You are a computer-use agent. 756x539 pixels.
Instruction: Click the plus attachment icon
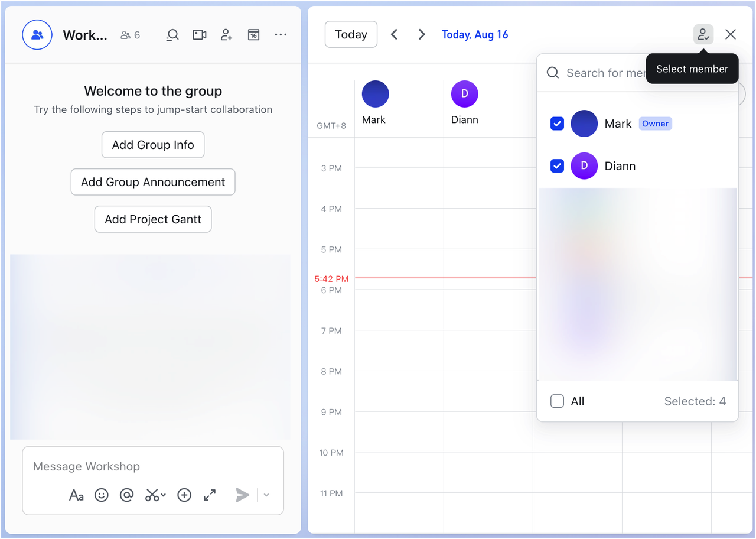[184, 495]
